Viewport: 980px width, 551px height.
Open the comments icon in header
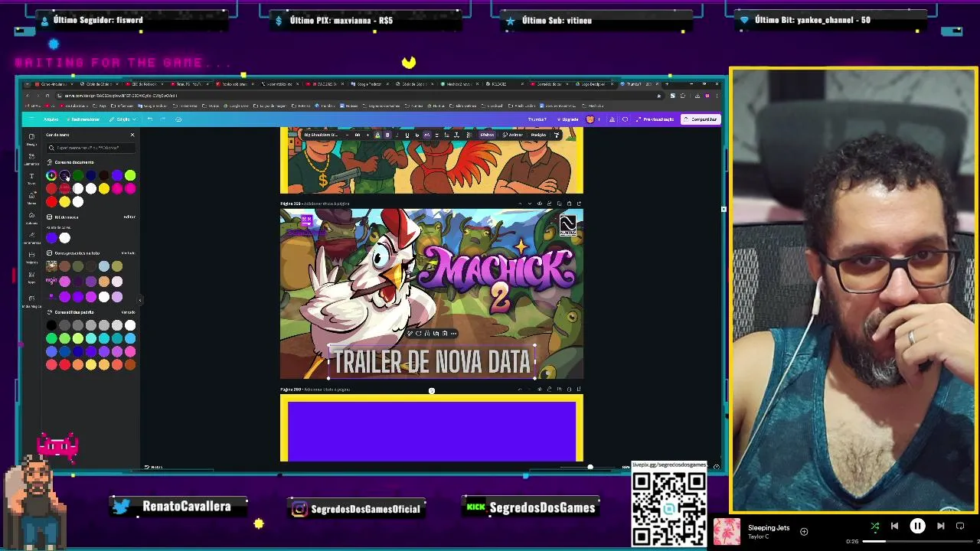625,119
